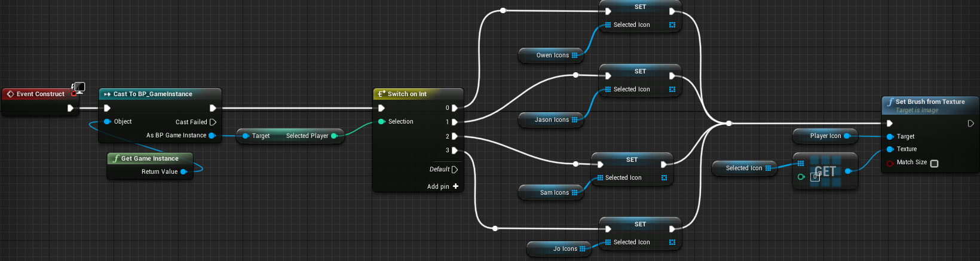Click Selected Icon input pin above Owen Icons
Screen dimensions: 980x261
[608, 24]
